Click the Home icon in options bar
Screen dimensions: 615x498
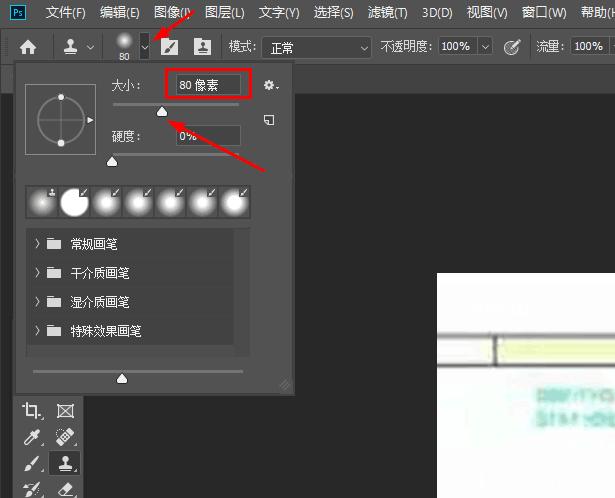pos(28,47)
